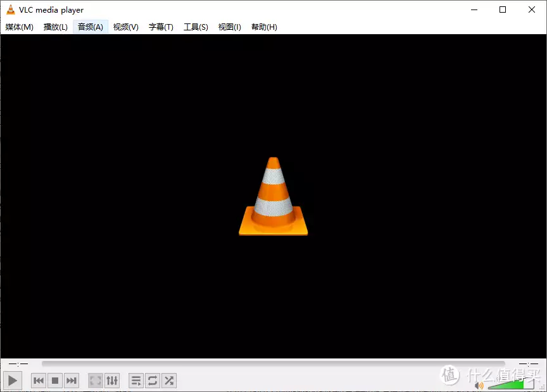Minimize the VLC media player window
Image resolution: width=547 pixels, height=392 pixels.
click(x=474, y=9)
